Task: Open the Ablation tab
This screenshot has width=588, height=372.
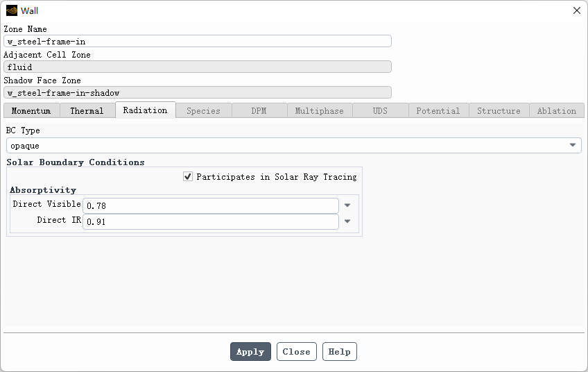Action: pyautogui.click(x=556, y=110)
